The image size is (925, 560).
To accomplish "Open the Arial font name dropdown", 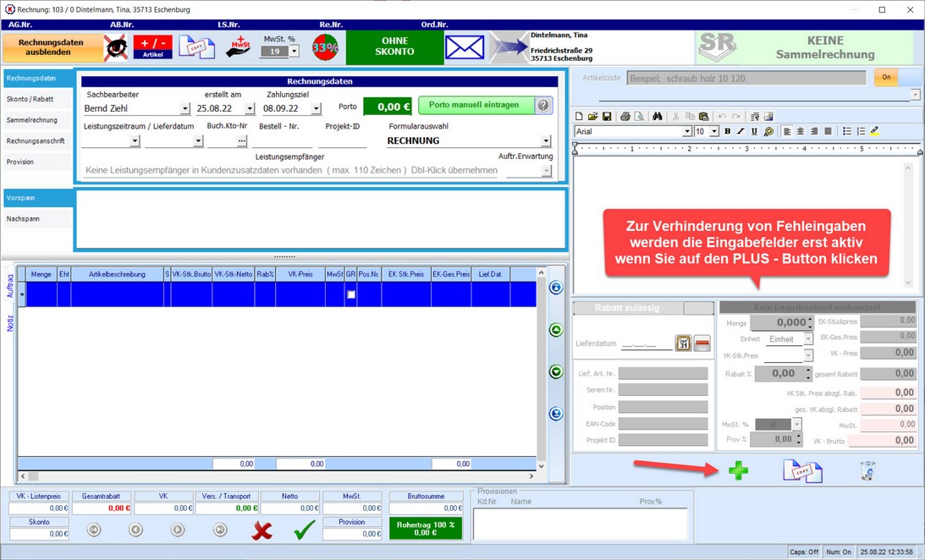I will click(x=687, y=132).
